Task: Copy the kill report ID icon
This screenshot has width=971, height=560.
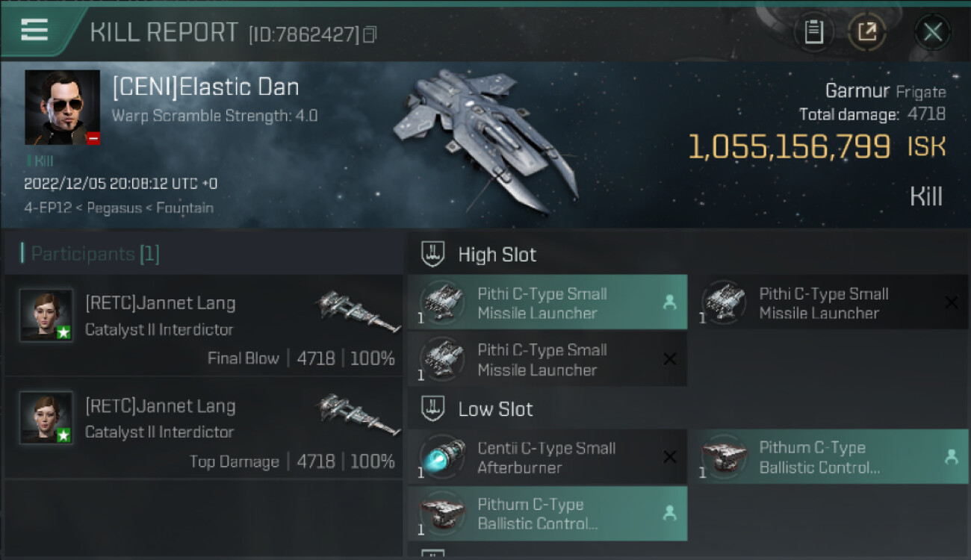Action: (x=370, y=34)
